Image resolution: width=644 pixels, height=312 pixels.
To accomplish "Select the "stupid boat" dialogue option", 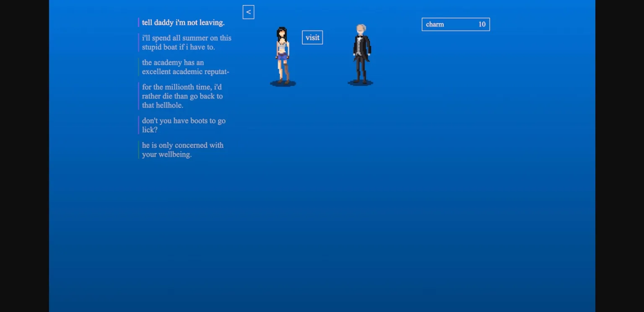I will (186, 42).
